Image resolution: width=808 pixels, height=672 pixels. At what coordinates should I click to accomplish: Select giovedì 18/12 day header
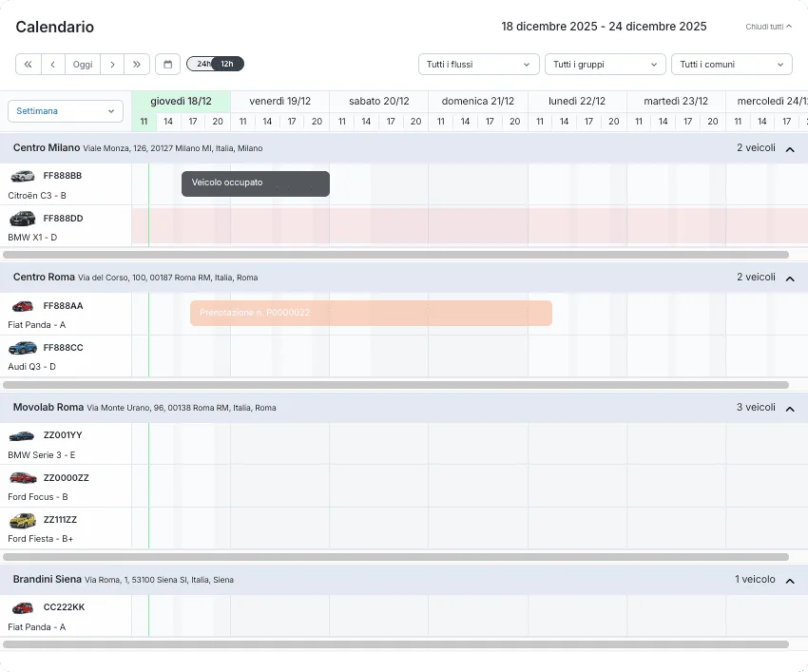(x=181, y=102)
